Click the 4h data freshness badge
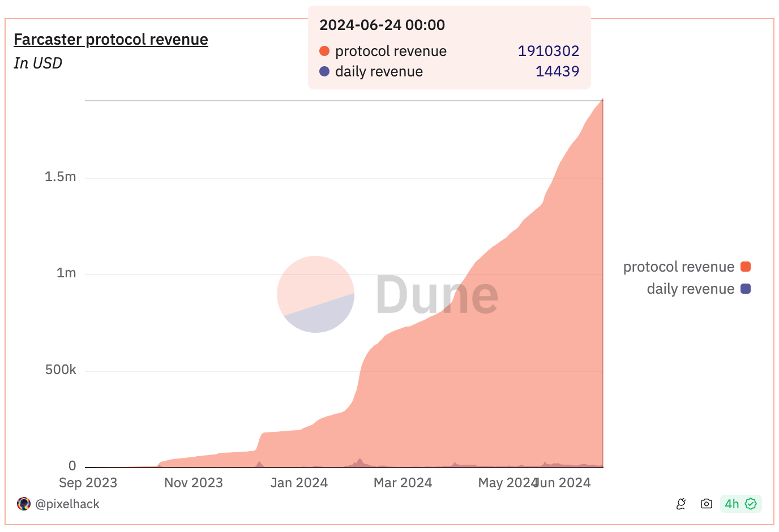Image resolution: width=779 pixels, height=532 pixels. coord(731,503)
